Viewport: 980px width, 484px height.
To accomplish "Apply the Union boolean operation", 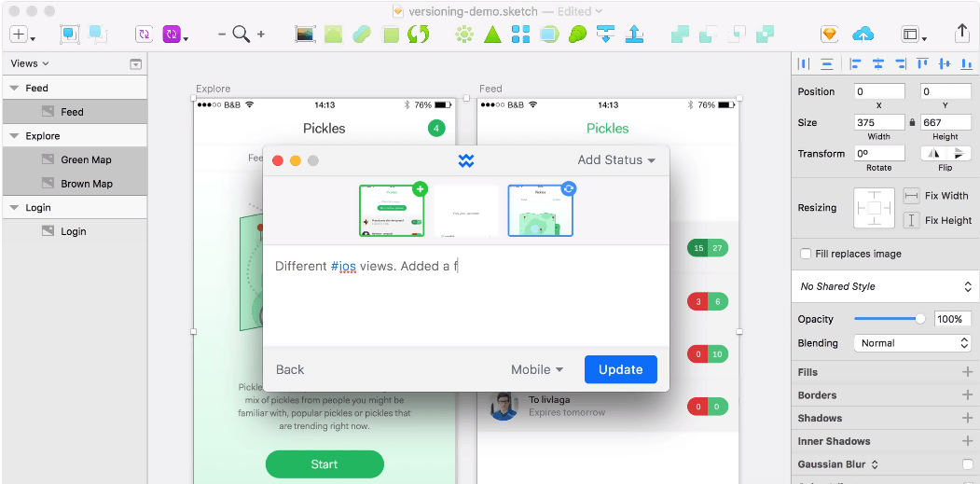I will [x=680, y=35].
